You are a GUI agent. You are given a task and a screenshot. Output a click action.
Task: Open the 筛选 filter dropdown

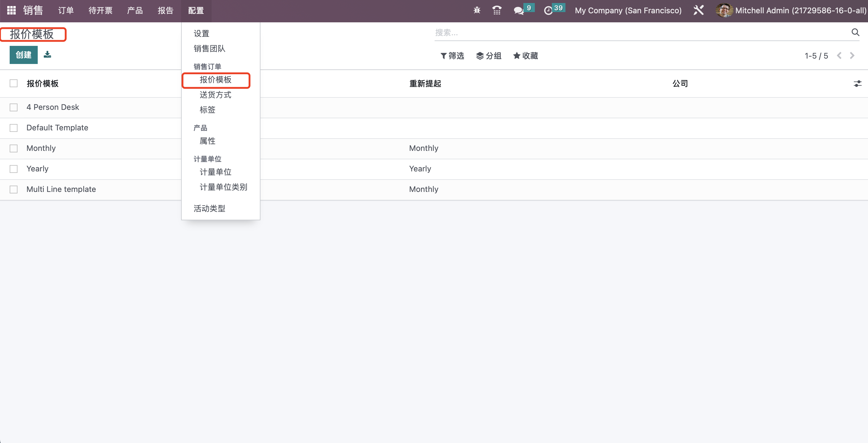452,56
